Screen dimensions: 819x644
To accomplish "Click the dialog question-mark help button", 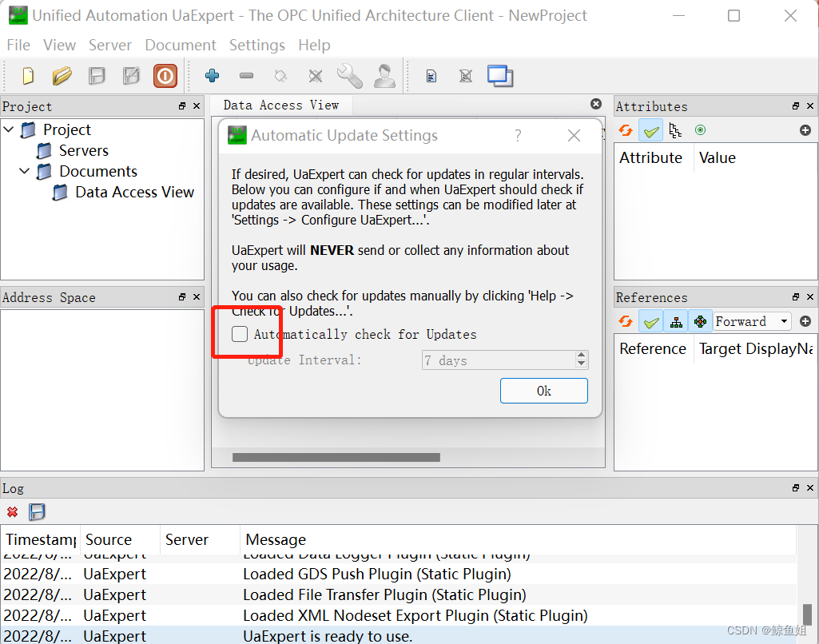I will pyautogui.click(x=518, y=136).
